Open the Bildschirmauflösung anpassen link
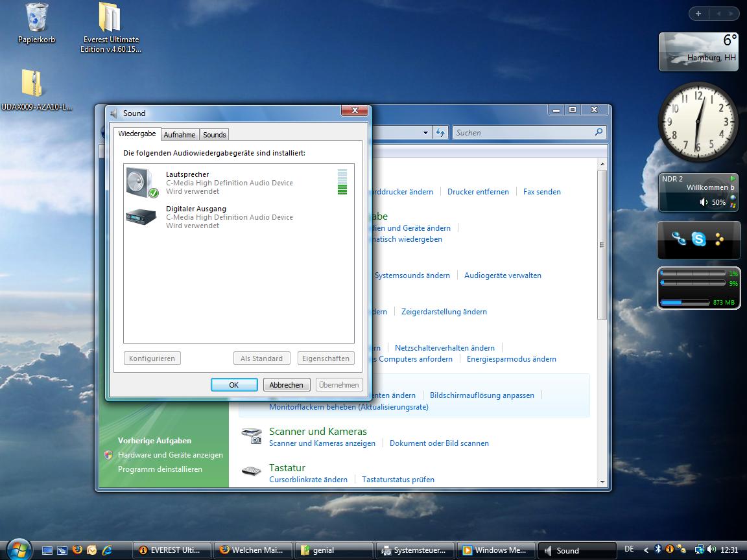The height and width of the screenshot is (560, 747). pyautogui.click(x=482, y=395)
